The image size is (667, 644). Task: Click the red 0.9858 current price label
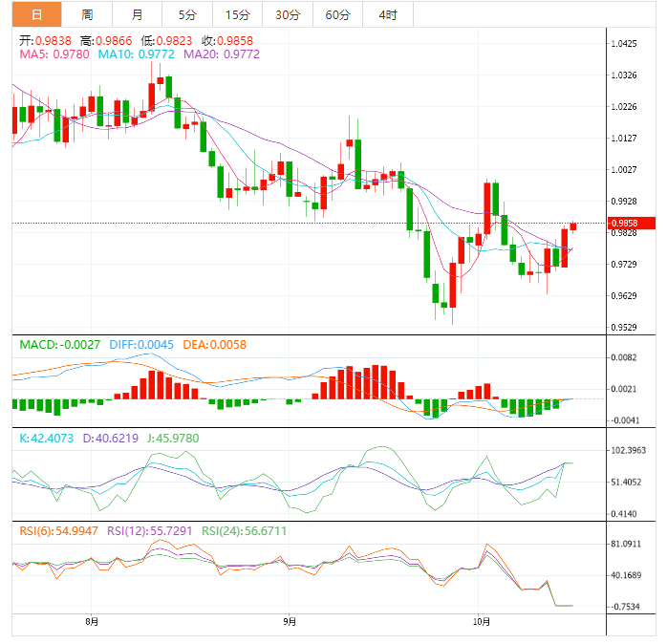[631, 223]
